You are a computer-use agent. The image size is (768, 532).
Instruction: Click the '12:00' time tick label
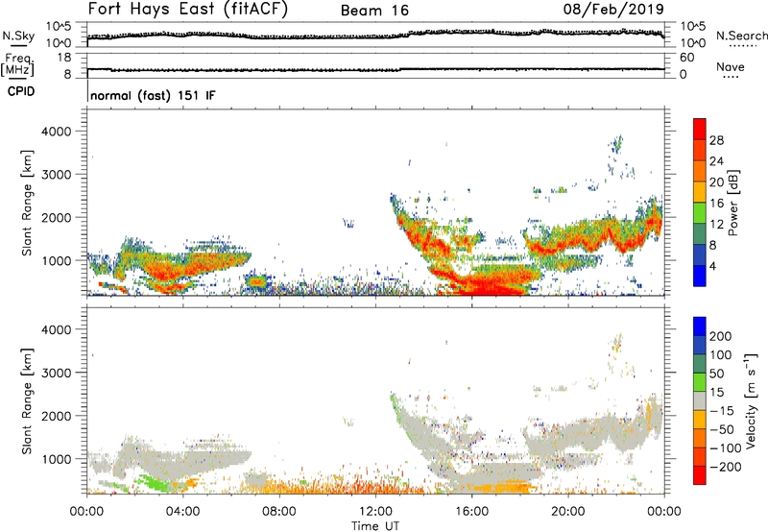point(375,512)
